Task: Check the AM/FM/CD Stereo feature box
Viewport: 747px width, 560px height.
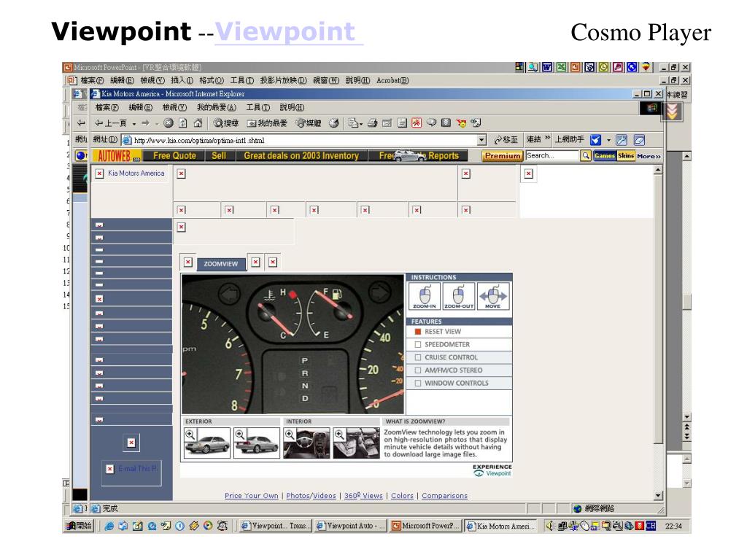Action: 418,370
